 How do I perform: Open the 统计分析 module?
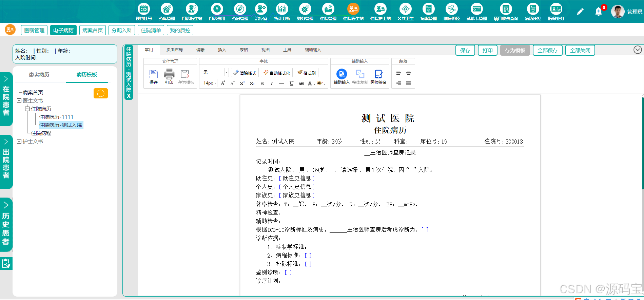282,12
